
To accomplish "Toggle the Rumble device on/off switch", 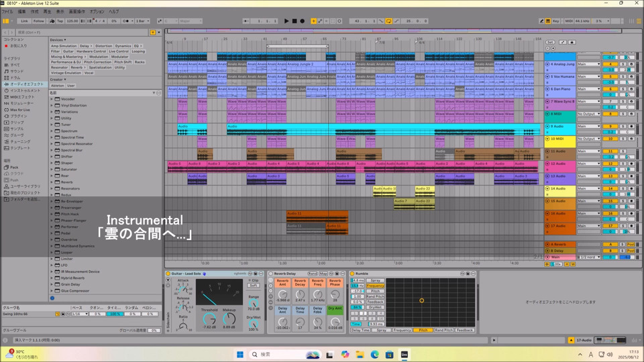I will (x=352, y=274).
